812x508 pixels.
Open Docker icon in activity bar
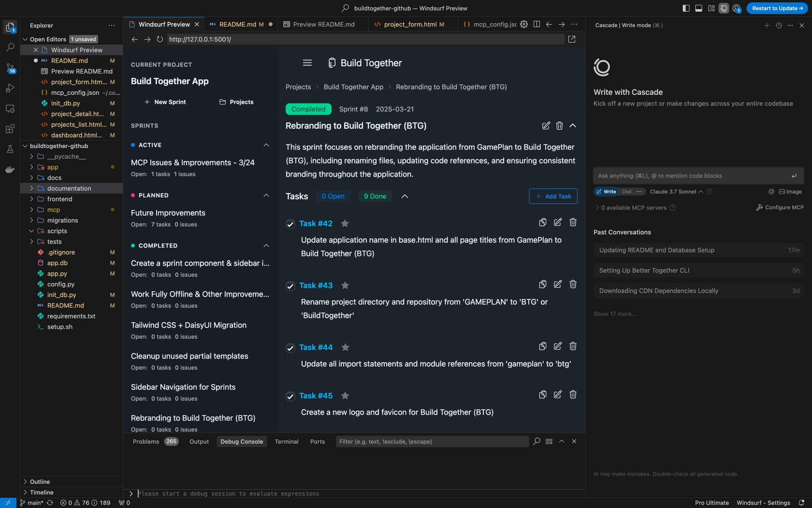click(x=10, y=170)
